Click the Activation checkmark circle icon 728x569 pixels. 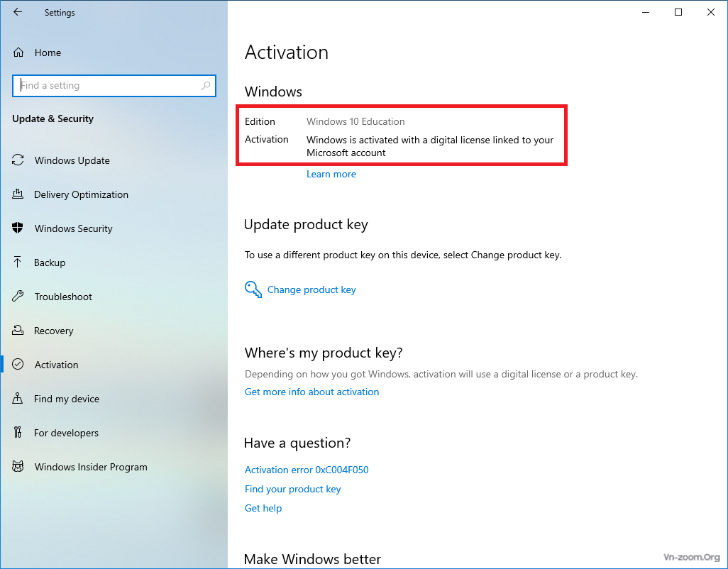18,365
